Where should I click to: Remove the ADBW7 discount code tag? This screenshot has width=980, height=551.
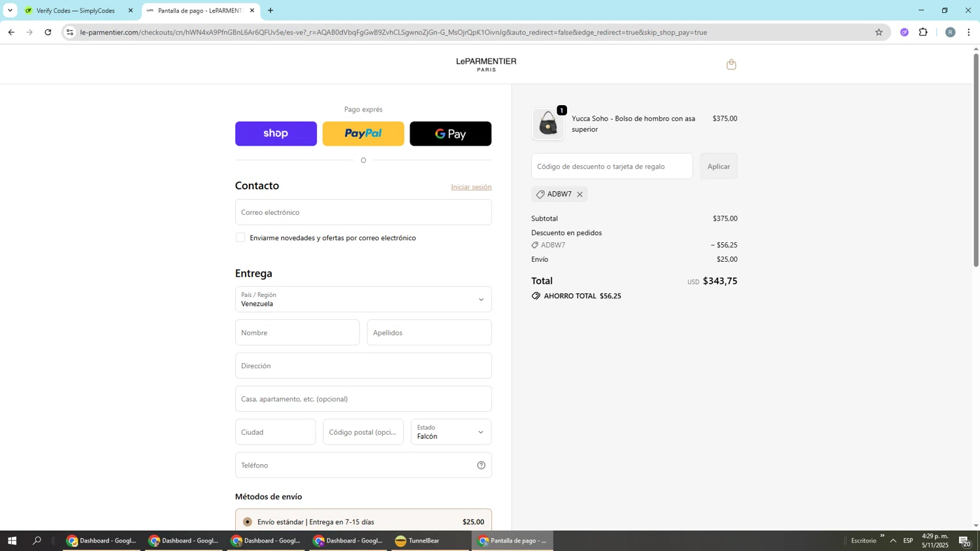(x=580, y=195)
